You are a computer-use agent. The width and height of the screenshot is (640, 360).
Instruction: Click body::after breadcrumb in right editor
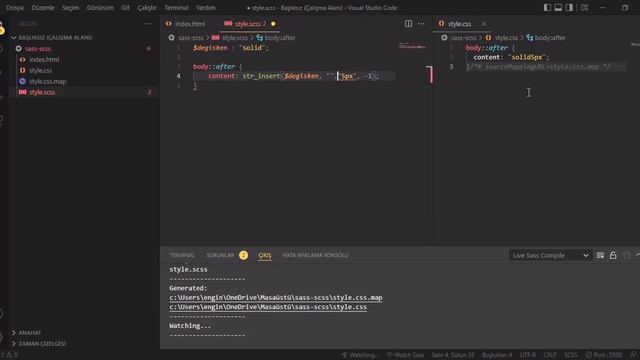point(550,38)
